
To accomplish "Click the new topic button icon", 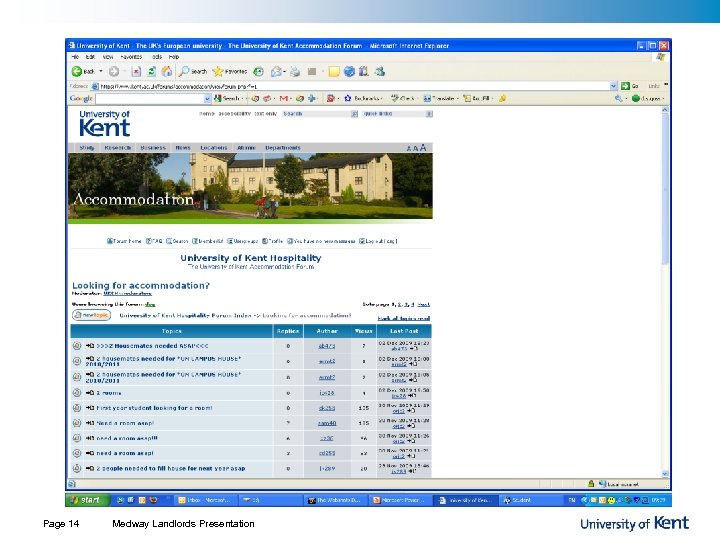I will pyautogui.click(x=90, y=315).
